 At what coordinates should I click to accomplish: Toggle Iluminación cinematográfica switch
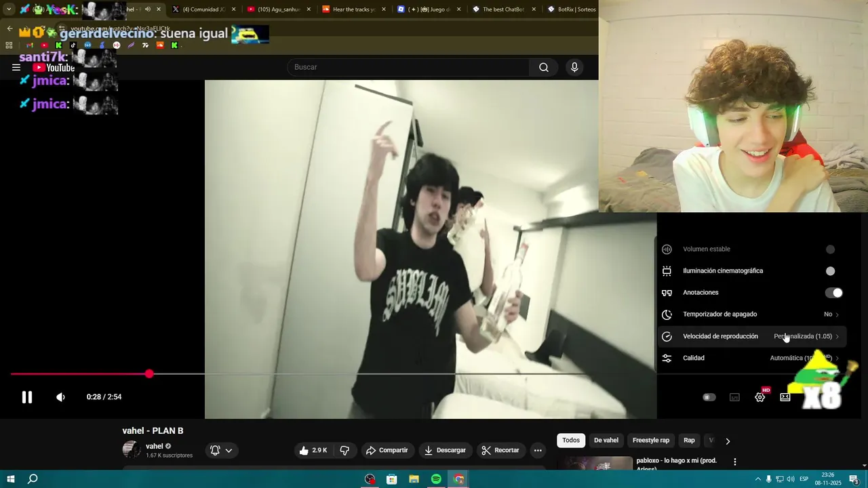click(x=830, y=271)
